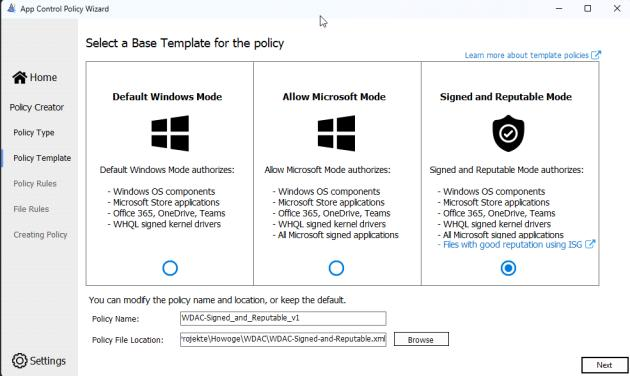Open the Policy Rules step
The height and width of the screenshot is (376, 630).
click(x=35, y=184)
